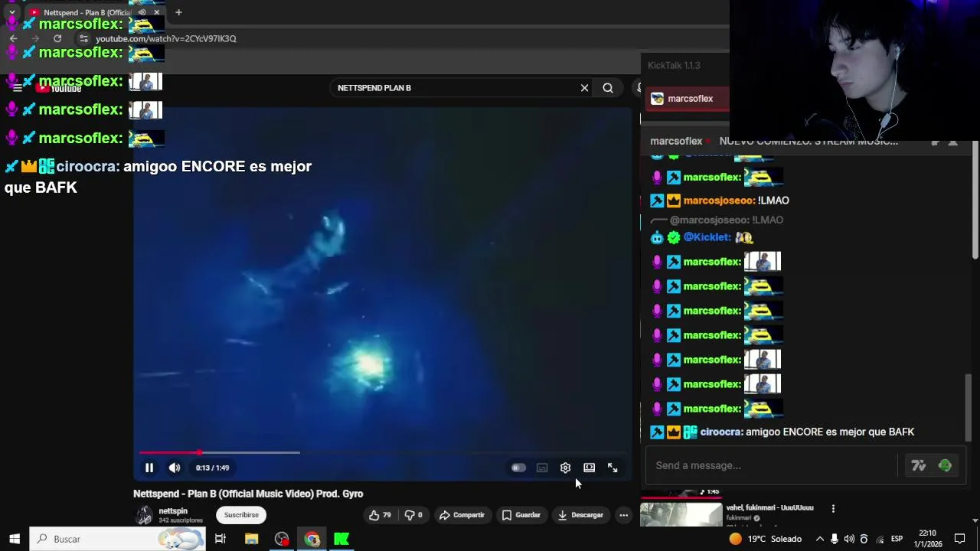Open the ESP language selector
This screenshot has width=980, height=551.
(x=897, y=539)
